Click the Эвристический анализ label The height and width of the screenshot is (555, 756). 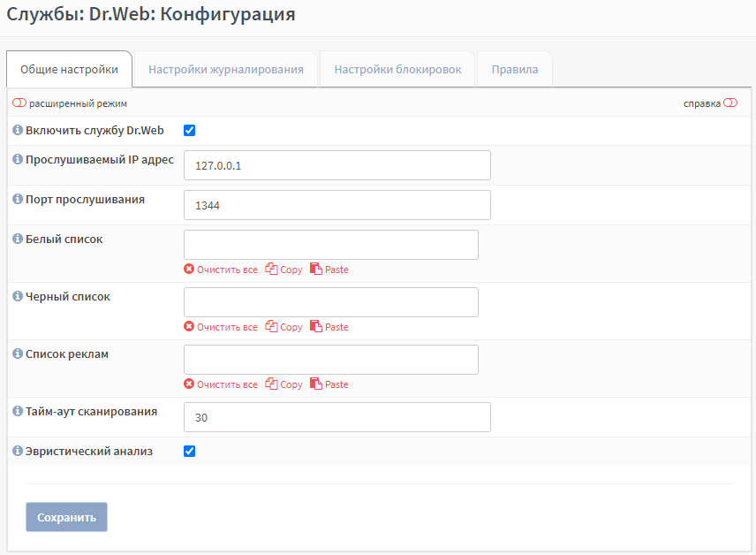pos(89,452)
